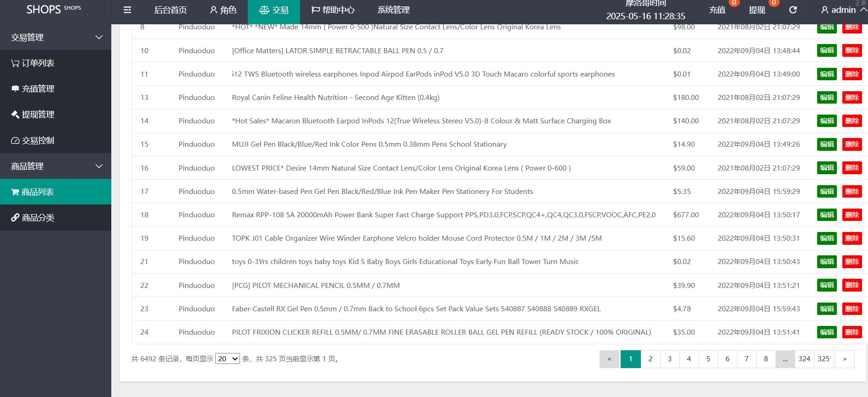The image size is (868, 397).
Task: Click the admin user icon
Action: pyautogui.click(x=824, y=10)
